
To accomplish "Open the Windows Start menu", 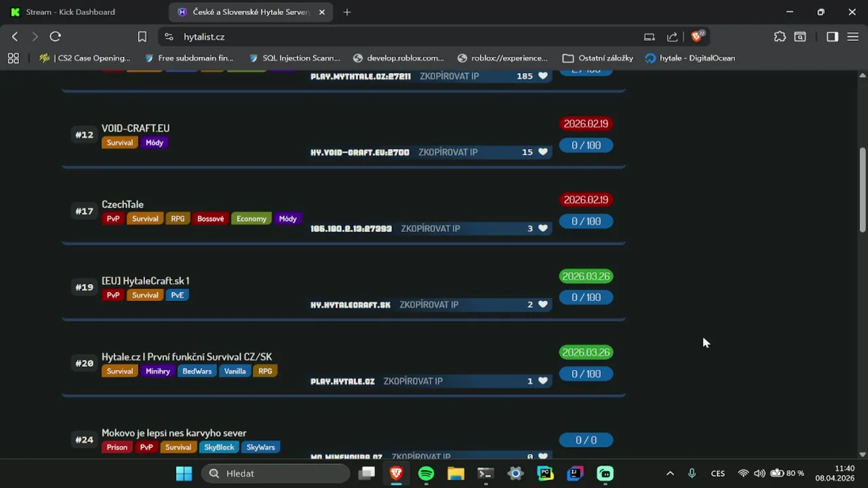I will [x=184, y=473].
